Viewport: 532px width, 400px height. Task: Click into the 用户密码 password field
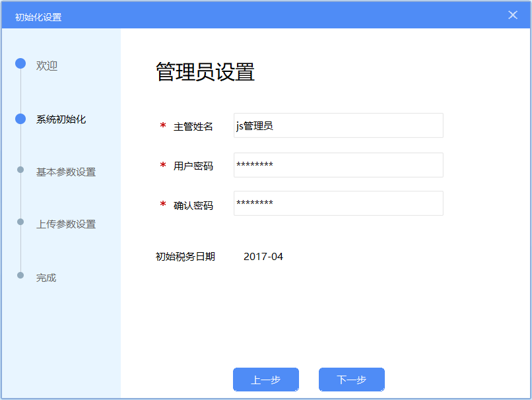tap(338, 165)
